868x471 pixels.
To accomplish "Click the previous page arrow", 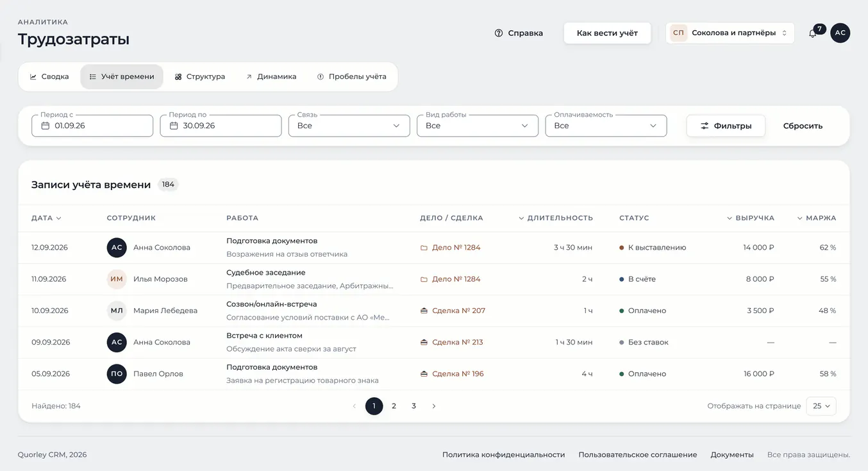I will (354, 406).
